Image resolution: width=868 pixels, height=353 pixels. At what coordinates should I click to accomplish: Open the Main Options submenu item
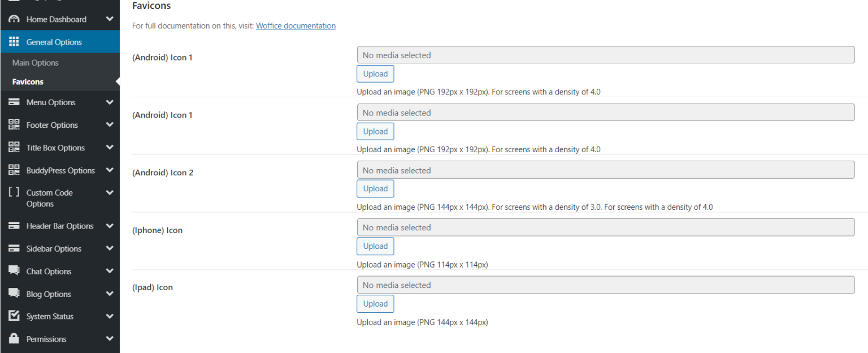[x=36, y=63]
